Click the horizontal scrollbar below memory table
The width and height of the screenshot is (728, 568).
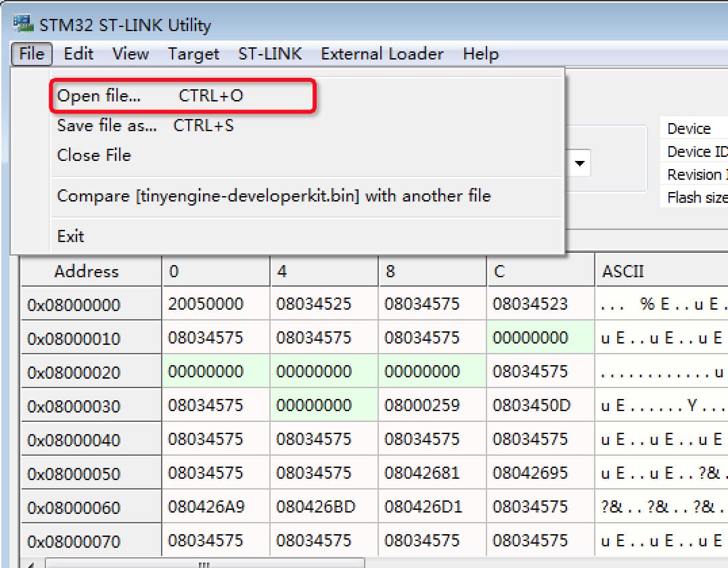pos(204,563)
